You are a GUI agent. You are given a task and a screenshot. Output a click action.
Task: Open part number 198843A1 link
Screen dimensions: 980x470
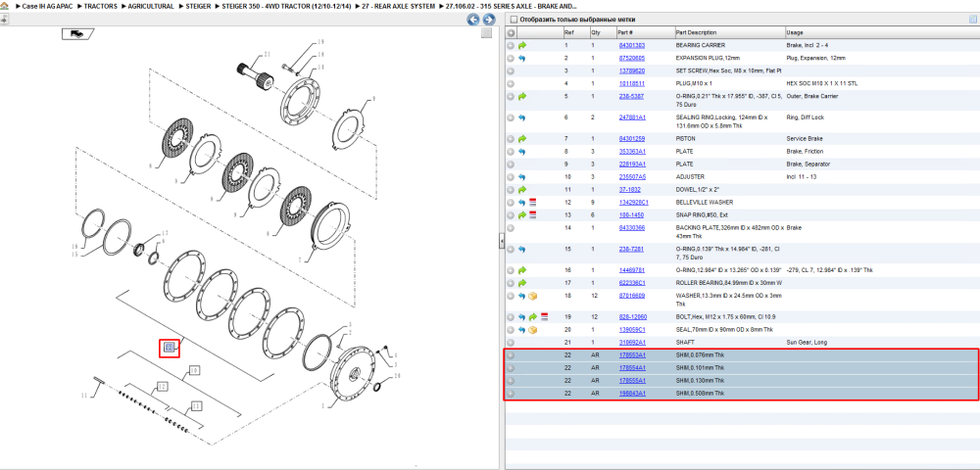(632, 394)
